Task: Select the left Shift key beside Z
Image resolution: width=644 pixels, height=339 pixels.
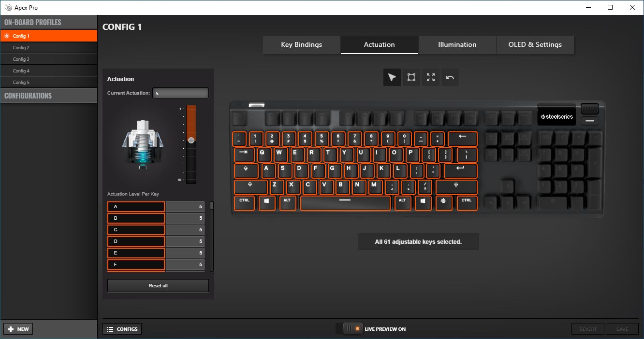Action: tap(250, 187)
